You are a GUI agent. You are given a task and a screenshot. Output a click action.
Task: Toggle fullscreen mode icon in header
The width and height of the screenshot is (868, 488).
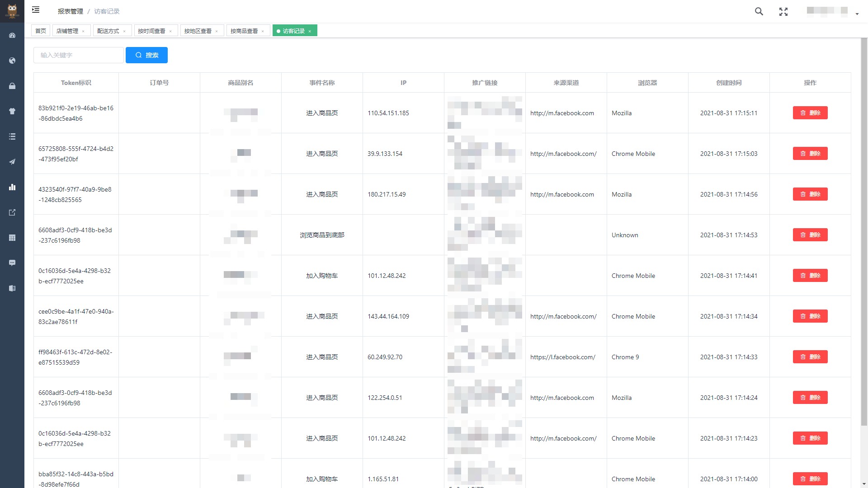tap(783, 12)
